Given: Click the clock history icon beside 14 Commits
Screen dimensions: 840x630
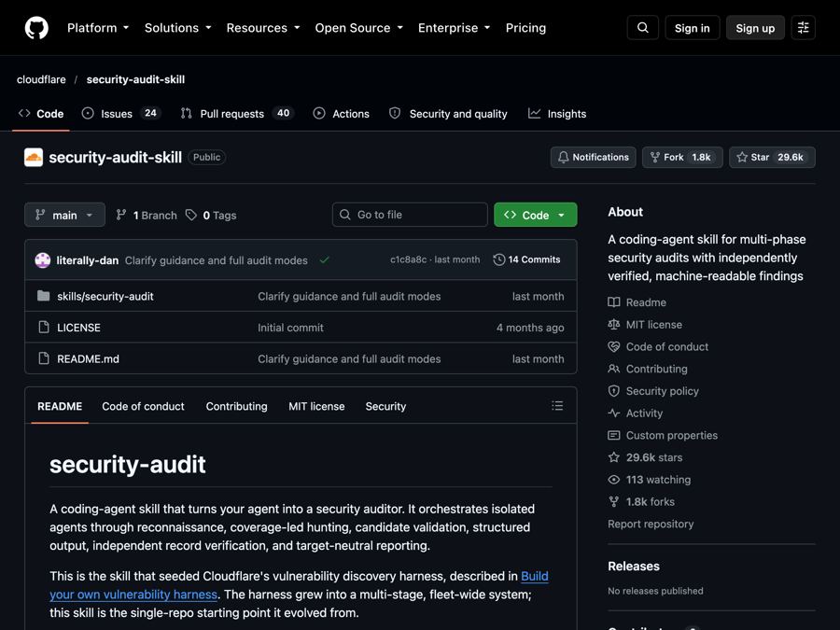Looking at the screenshot, I should (x=498, y=259).
